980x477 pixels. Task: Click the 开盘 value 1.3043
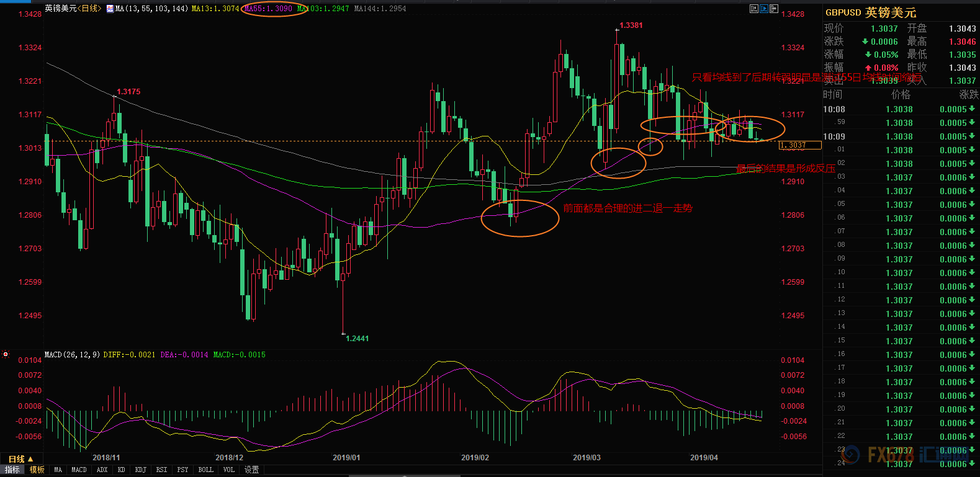[962, 29]
